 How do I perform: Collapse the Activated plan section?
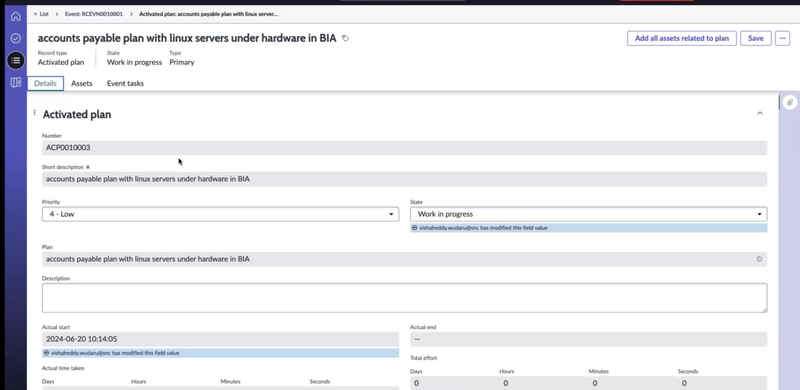(x=760, y=113)
